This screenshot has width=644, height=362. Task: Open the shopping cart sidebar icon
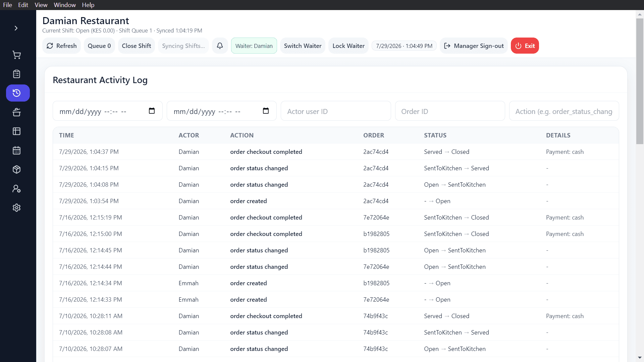tap(17, 55)
